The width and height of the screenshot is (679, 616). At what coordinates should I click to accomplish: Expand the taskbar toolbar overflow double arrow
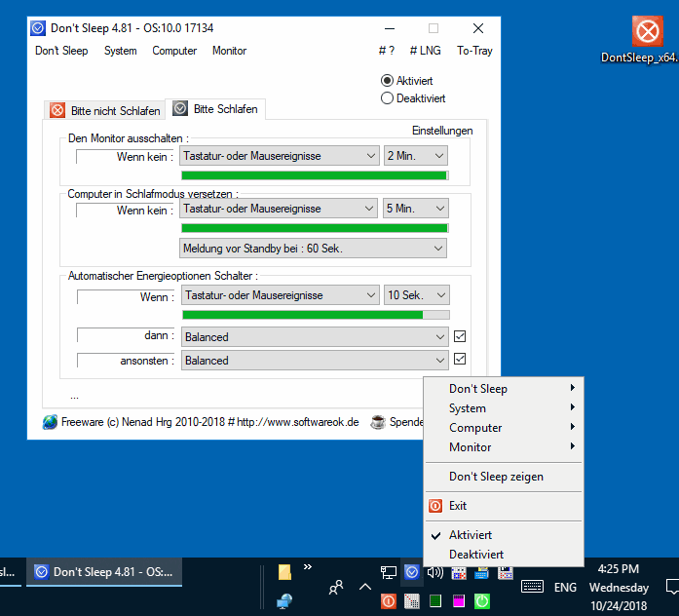pos(308,566)
